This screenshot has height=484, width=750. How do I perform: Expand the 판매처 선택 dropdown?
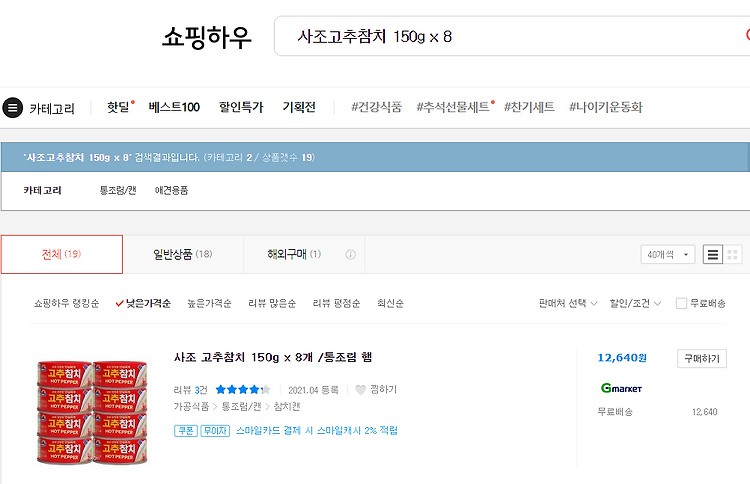568,303
